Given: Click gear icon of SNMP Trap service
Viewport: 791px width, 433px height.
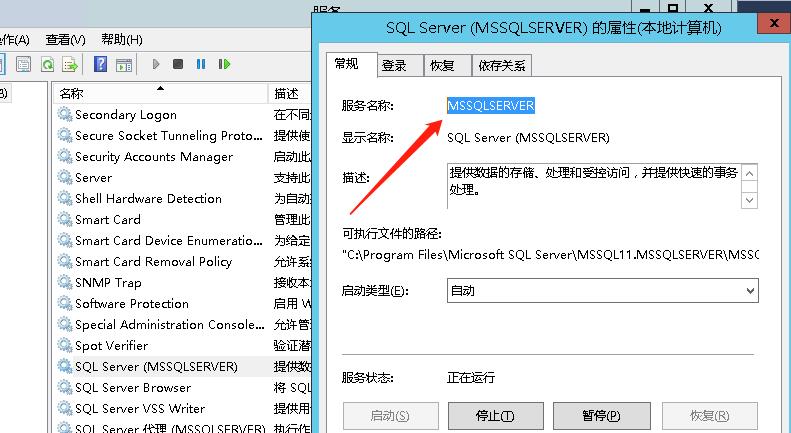Looking at the screenshot, I should click(x=65, y=283).
